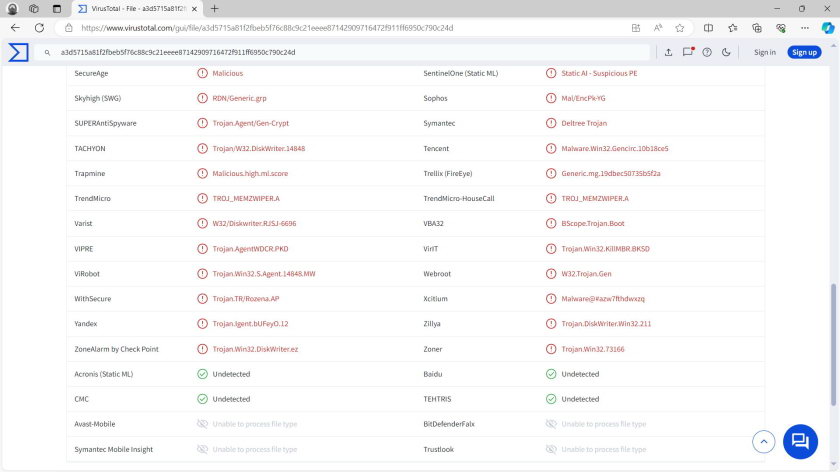Open browser settings and more menu
The width and height of the screenshot is (840, 472).
805,28
